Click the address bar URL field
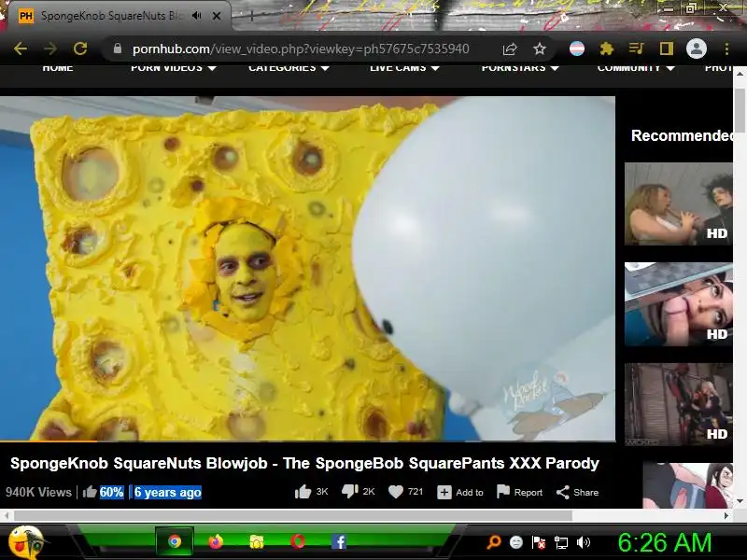 point(300,49)
